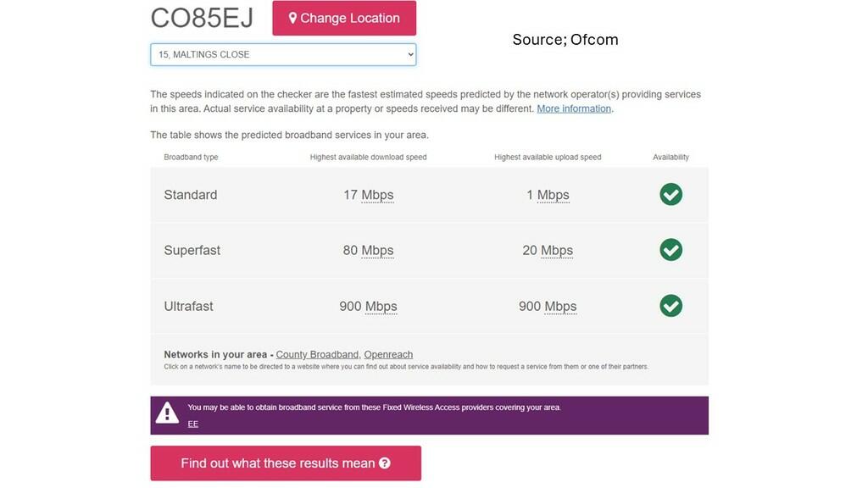Screen dimensions: 868x488
Task: Click Mbps abbreviation for Standard download speed
Action: coord(377,195)
